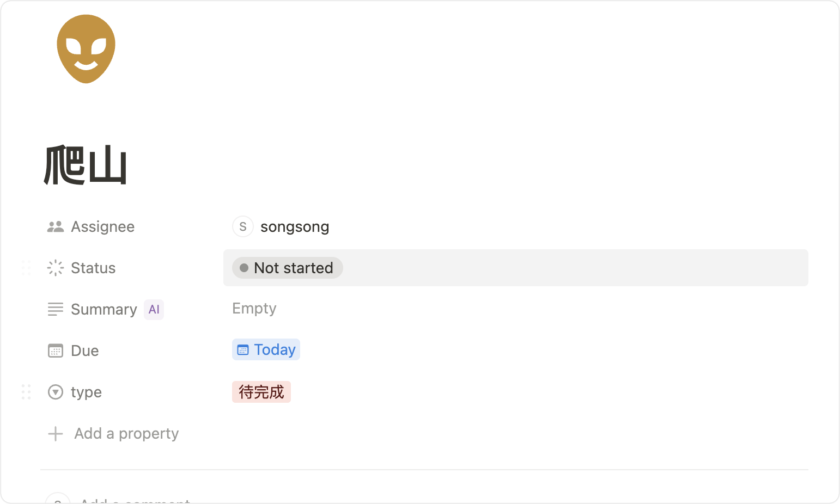Click the Add a property button
Screen dimensions: 840x504
click(x=126, y=434)
